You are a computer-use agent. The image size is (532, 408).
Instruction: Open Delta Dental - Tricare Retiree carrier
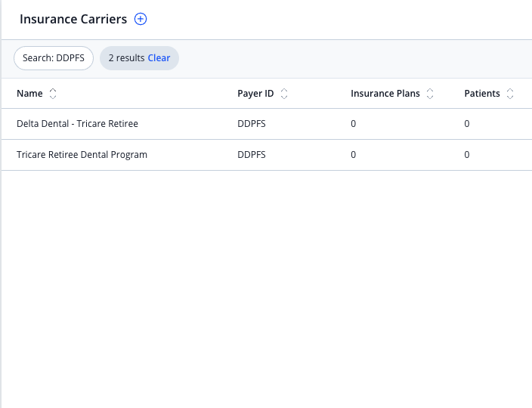point(77,124)
